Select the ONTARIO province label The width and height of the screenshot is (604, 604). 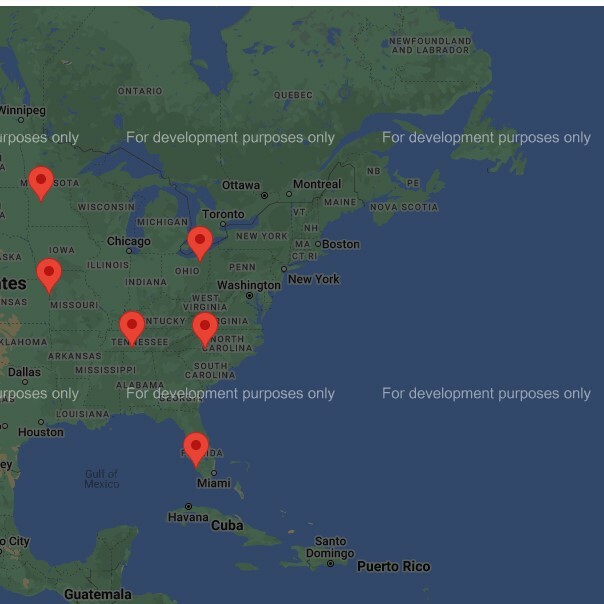(140, 91)
